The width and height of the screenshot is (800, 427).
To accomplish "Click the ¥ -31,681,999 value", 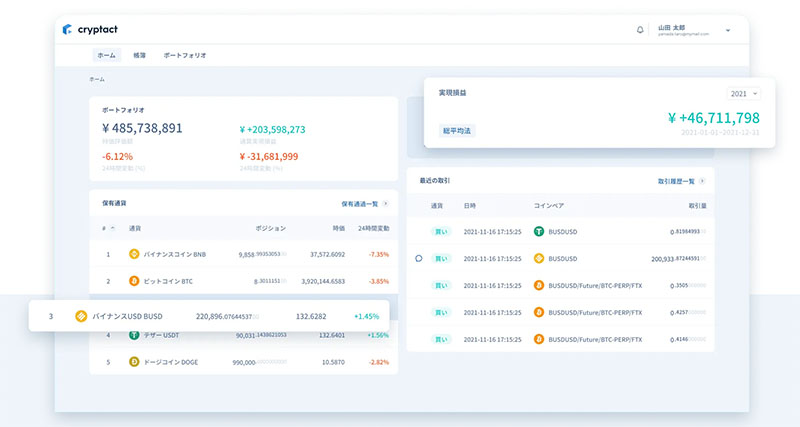I will (x=269, y=157).
